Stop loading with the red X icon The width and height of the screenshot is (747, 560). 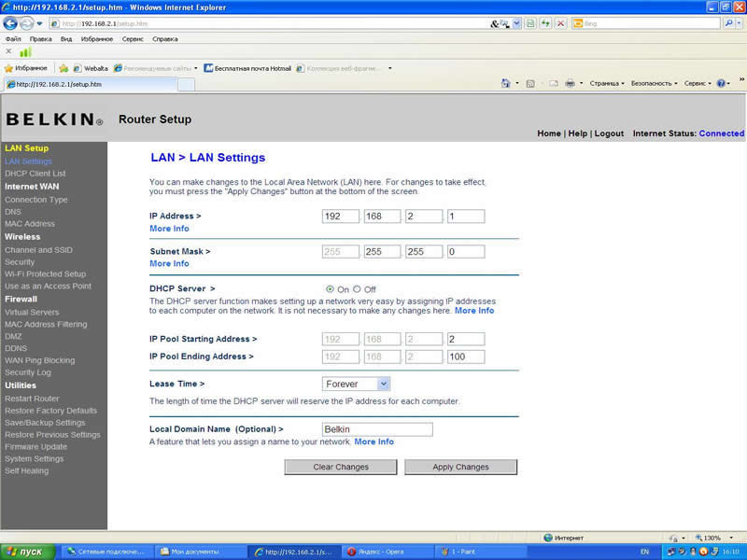(x=561, y=22)
